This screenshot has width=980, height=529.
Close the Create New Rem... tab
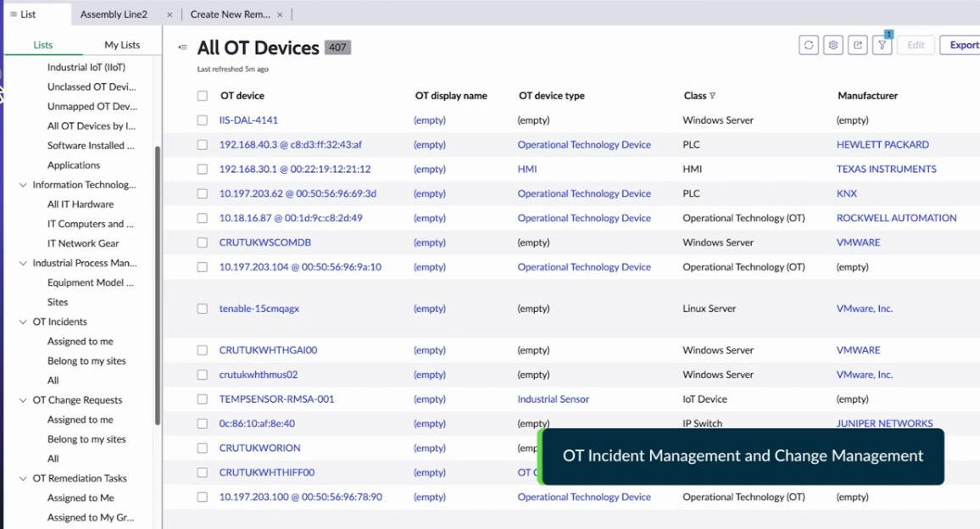pyautogui.click(x=280, y=14)
